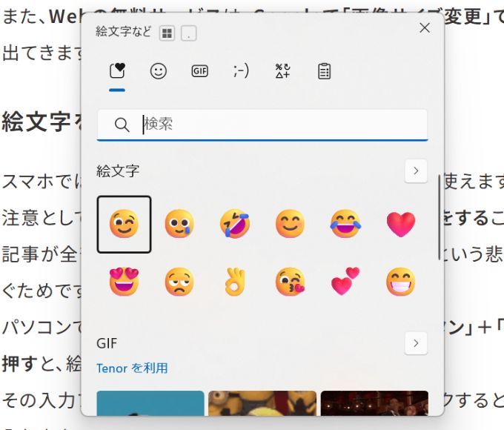Insert the OK hand emoji
This screenshot has height=430, width=504.
tap(235, 282)
